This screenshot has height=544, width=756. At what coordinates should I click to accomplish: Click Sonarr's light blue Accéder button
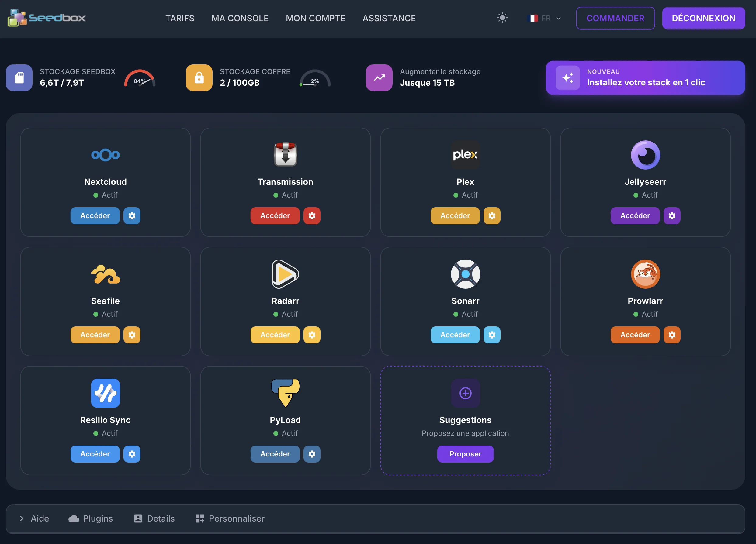455,335
